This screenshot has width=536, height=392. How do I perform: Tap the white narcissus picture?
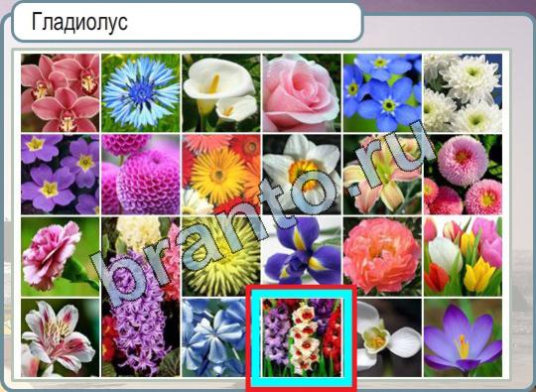coord(302,175)
